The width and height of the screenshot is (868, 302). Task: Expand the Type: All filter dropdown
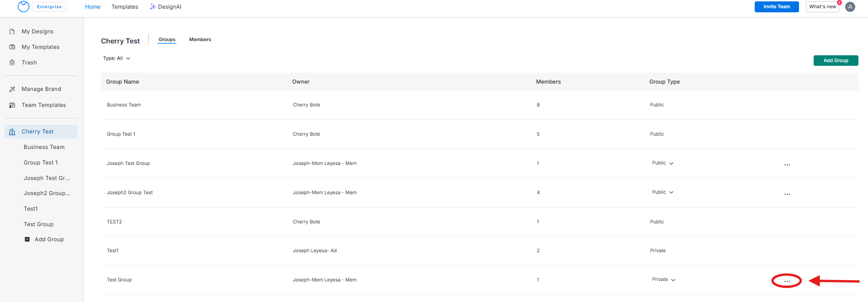(116, 58)
